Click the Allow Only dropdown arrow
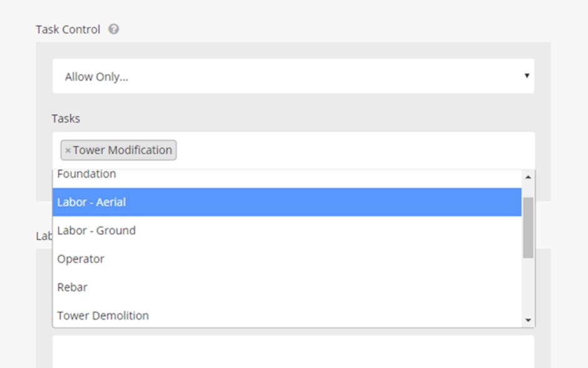Viewport: 588px width, 368px height. (x=527, y=76)
